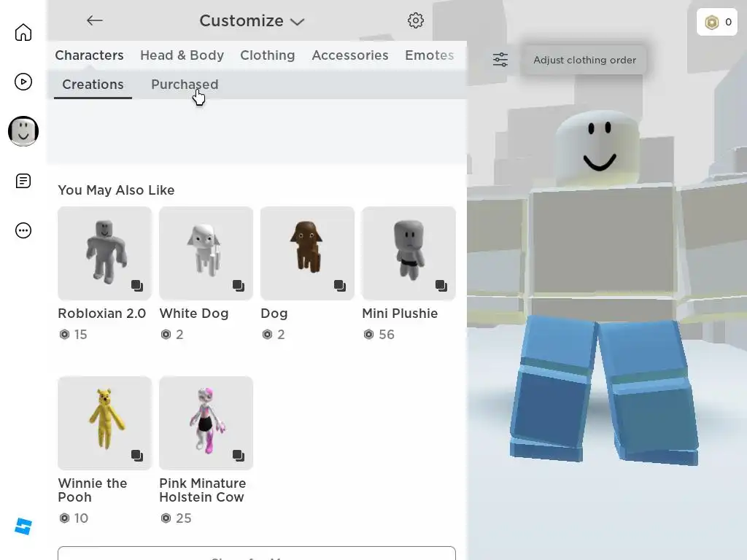This screenshot has height=560, width=747.
Task: Click bundle icon on White Dog card
Action: point(239,286)
